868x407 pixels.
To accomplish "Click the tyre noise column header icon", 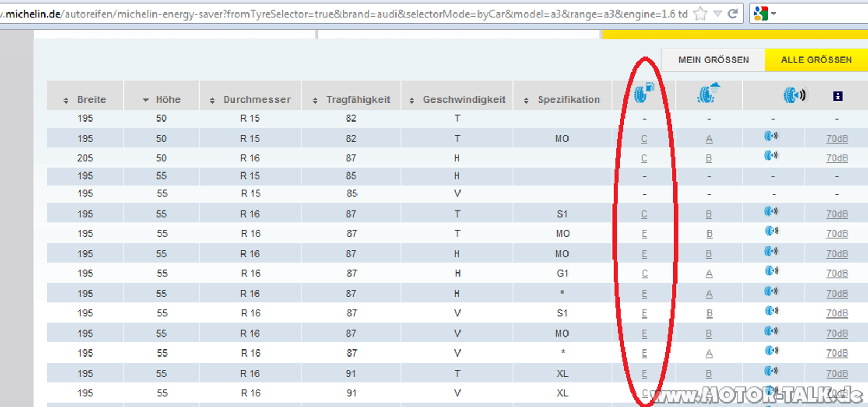I will point(794,96).
